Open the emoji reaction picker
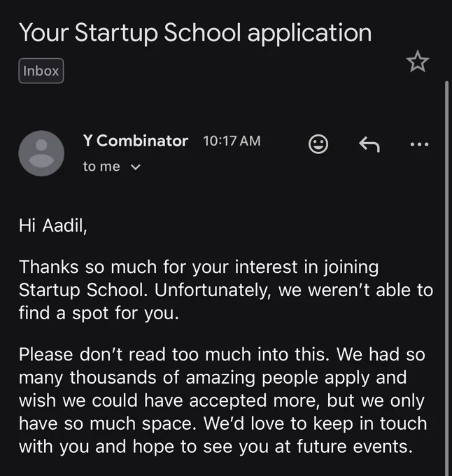452x476 pixels. (x=318, y=143)
